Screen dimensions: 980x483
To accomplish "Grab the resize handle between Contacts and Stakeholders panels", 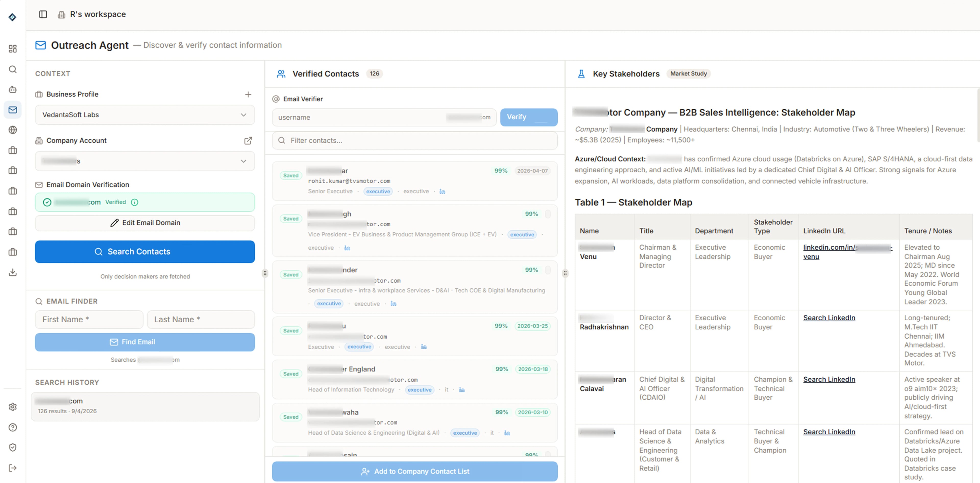I will [x=565, y=273].
